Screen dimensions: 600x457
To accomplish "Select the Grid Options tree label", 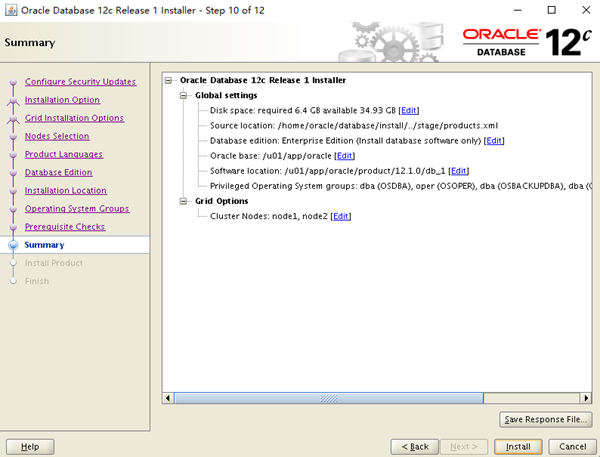I will pyautogui.click(x=222, y=201).
